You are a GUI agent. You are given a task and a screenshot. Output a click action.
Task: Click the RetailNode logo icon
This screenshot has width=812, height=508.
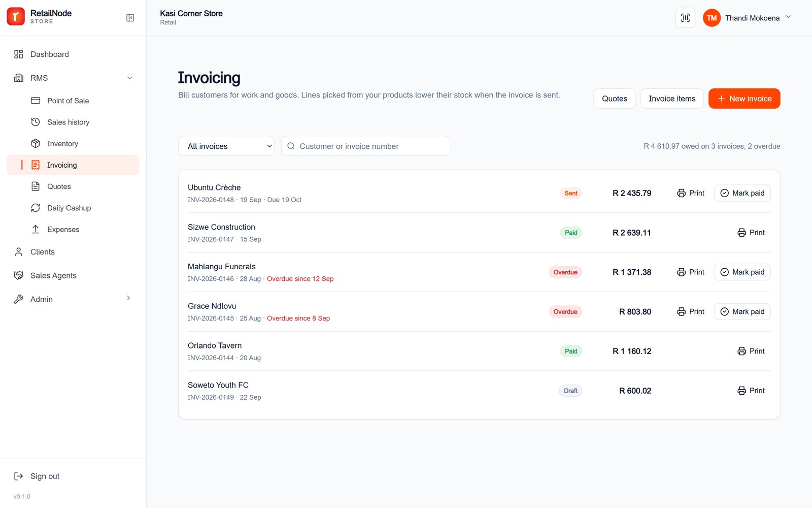[x=16, y=17]
